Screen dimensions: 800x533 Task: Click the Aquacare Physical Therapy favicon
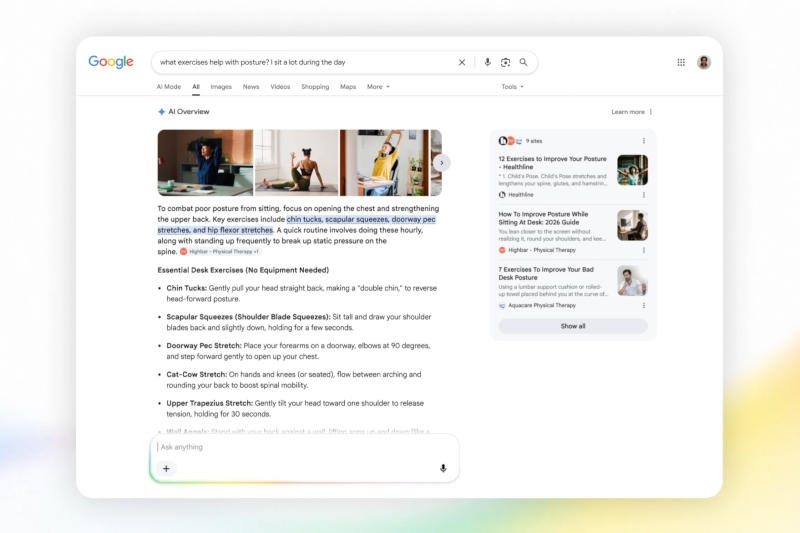tap(502, 306)
